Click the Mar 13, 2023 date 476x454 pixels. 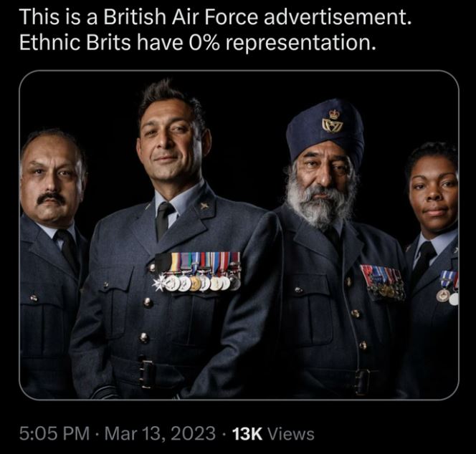(160, 434)
